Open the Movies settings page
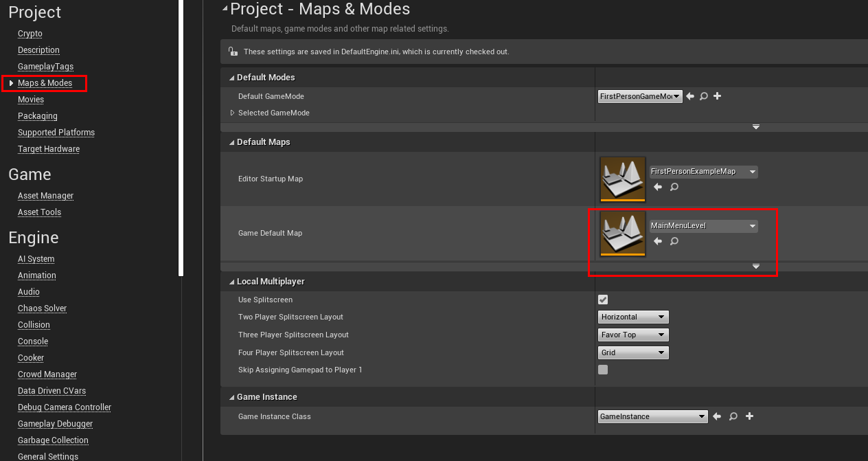Image resolution: width=868 pixels, height=461 pixels. pos(31,100)
